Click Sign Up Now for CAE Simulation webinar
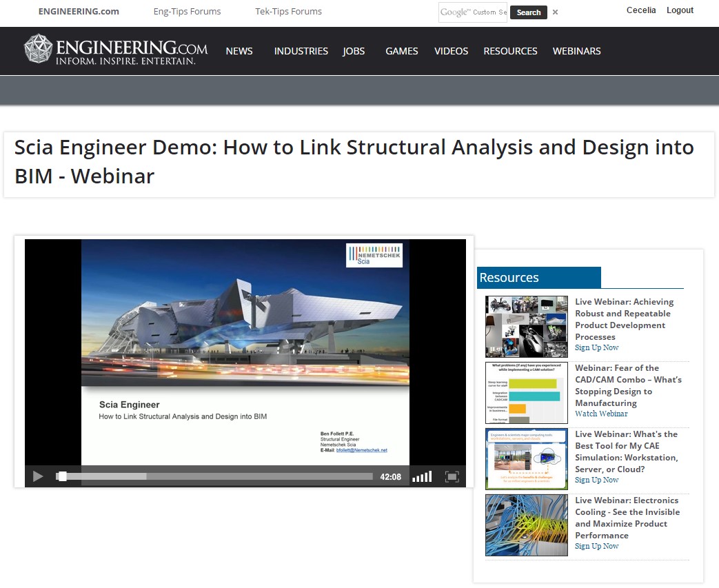 [596, 480]
